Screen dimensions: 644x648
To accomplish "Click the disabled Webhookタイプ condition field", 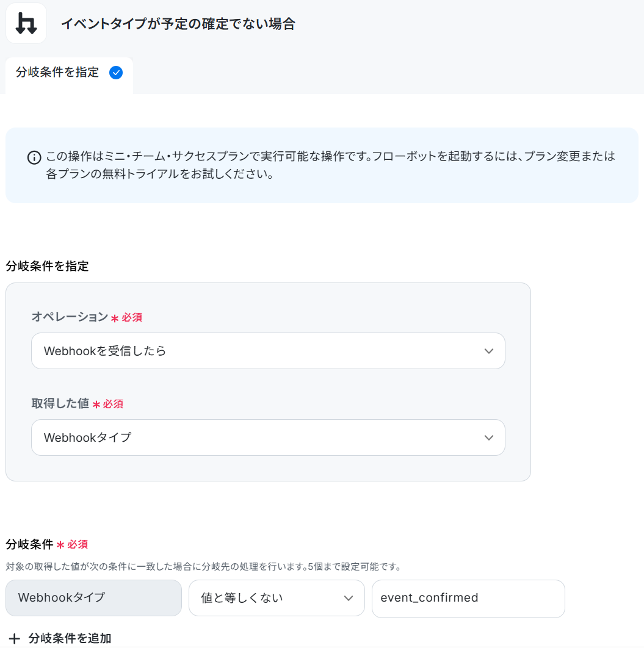I will (x=93, y=598).
